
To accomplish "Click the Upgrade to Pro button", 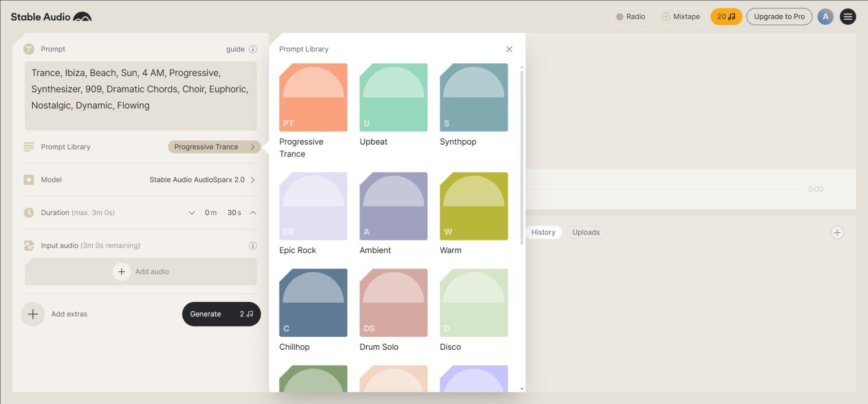I will 779,16.
